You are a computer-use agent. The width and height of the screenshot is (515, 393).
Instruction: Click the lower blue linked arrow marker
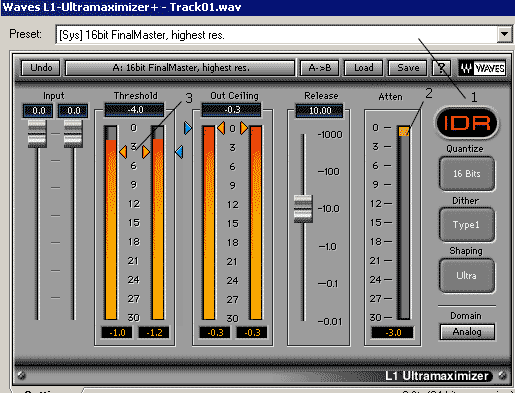179,152
